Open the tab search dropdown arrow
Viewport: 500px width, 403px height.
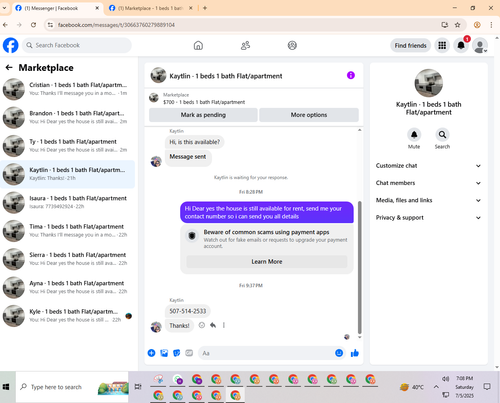pyautogui.click(x=4, y=8)
